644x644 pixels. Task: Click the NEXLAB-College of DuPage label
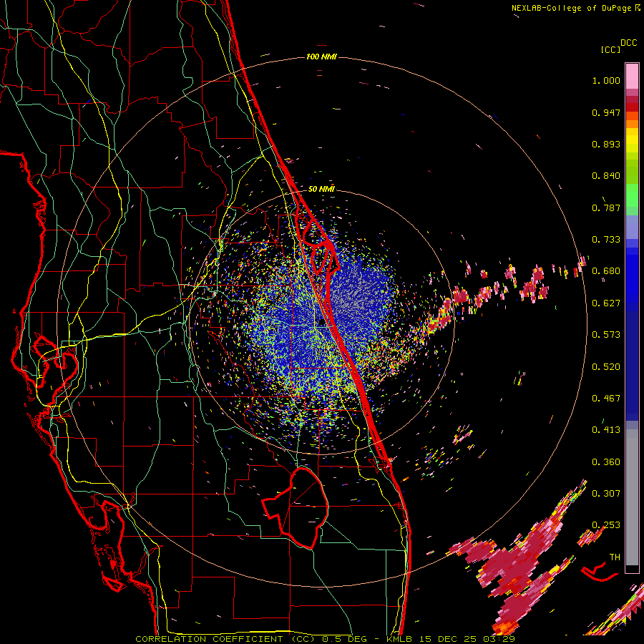pos(571,8)
